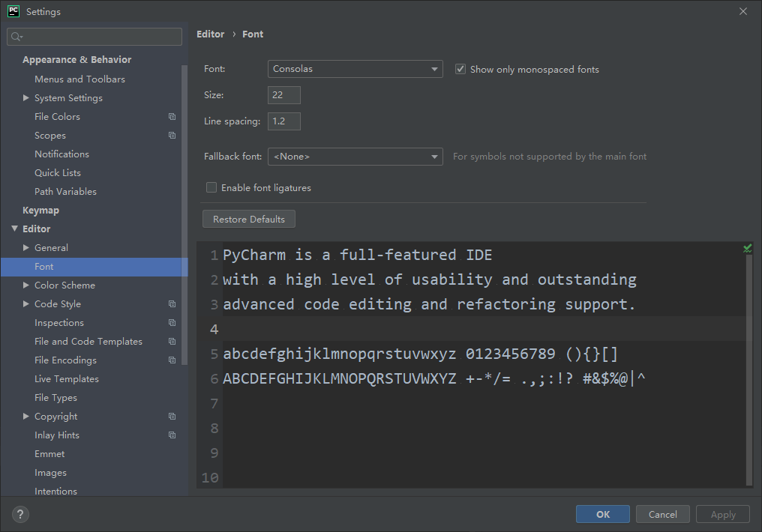Click the Apply button
This screenshot has height=532, width=762.
(x=723, y=515)
